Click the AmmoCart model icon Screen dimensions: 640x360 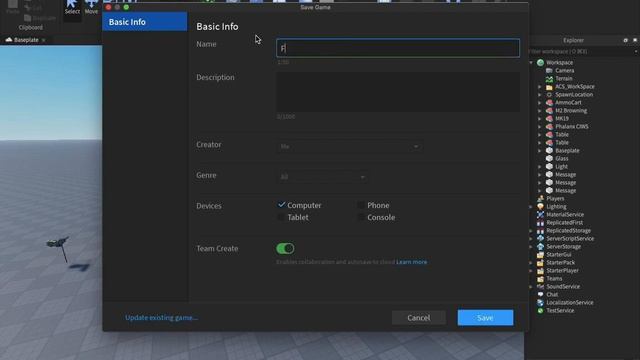549,102
